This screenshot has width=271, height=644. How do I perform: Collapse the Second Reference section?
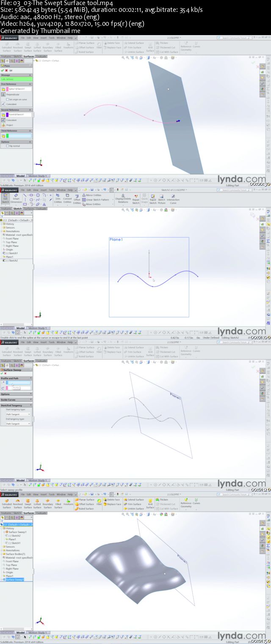[30, 110]
